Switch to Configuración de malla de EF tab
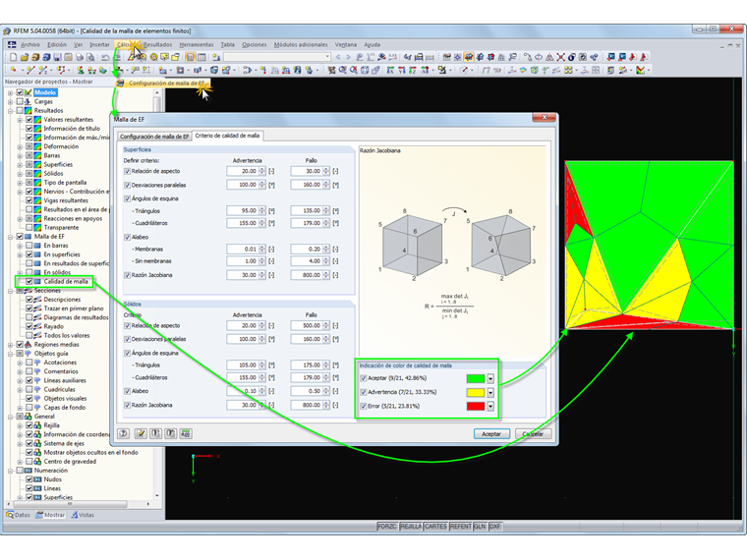Viewport: 747px width, 560px height. [154, 137]
